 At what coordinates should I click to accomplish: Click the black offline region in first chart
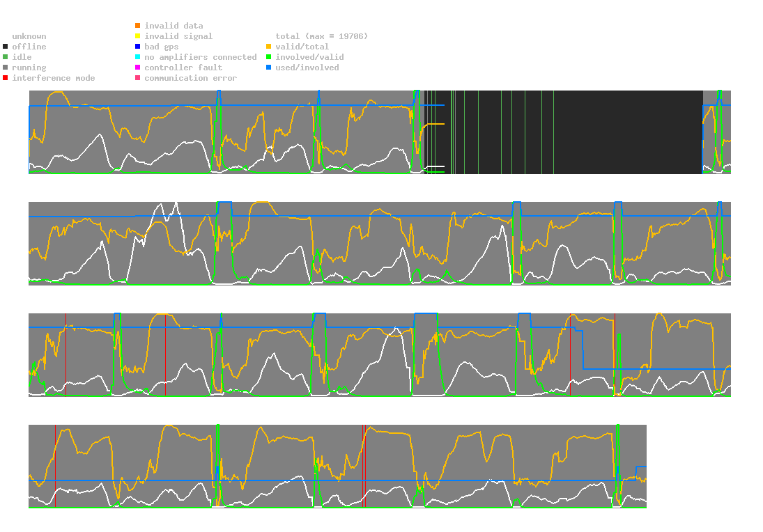click(564, 132)
